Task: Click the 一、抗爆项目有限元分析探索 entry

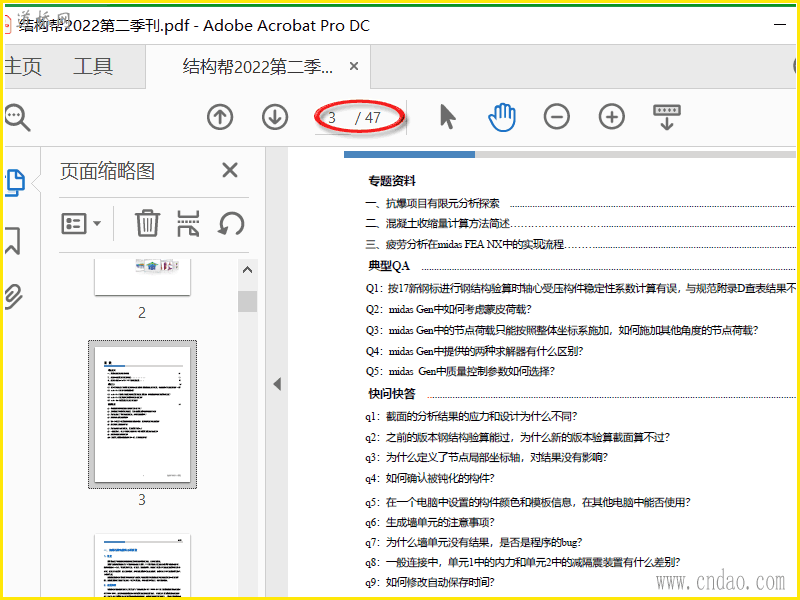Action: [x=433, y=203]
